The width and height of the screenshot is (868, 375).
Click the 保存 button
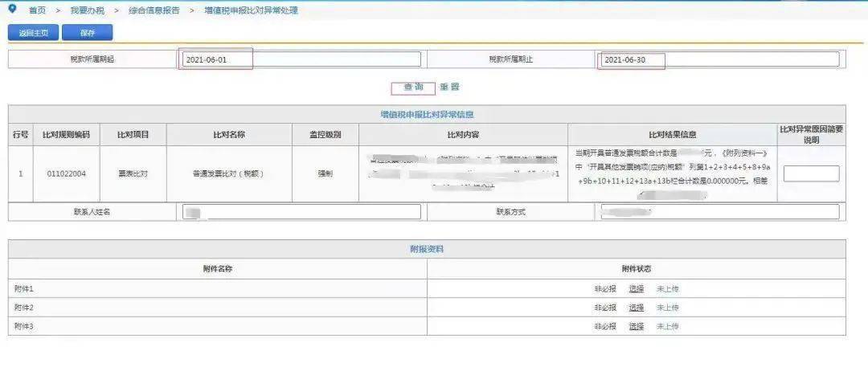[x=88, y=33]
